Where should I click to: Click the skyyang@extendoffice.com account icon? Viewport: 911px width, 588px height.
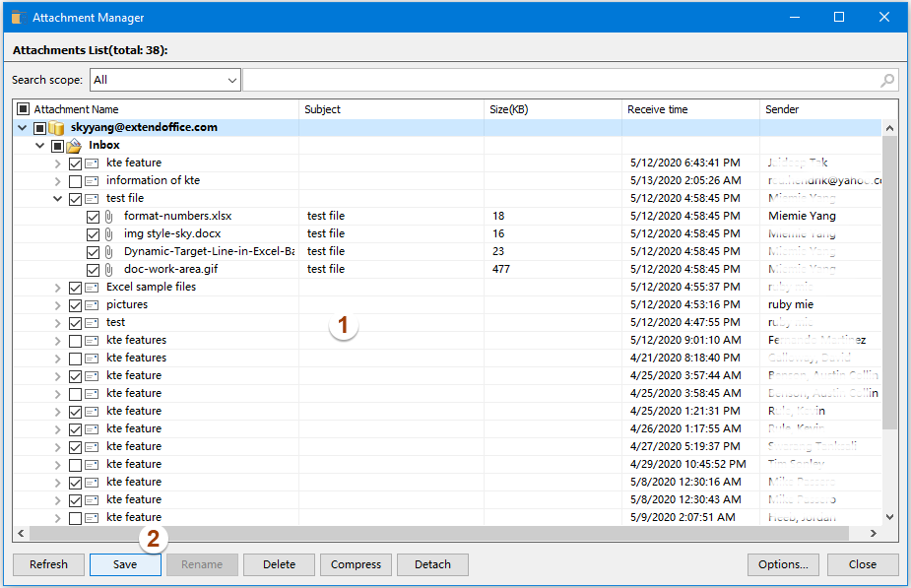pos(57,128)
